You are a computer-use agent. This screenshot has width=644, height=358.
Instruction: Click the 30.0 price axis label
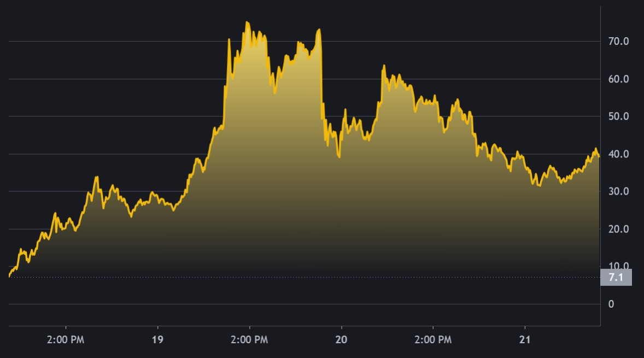618,192
